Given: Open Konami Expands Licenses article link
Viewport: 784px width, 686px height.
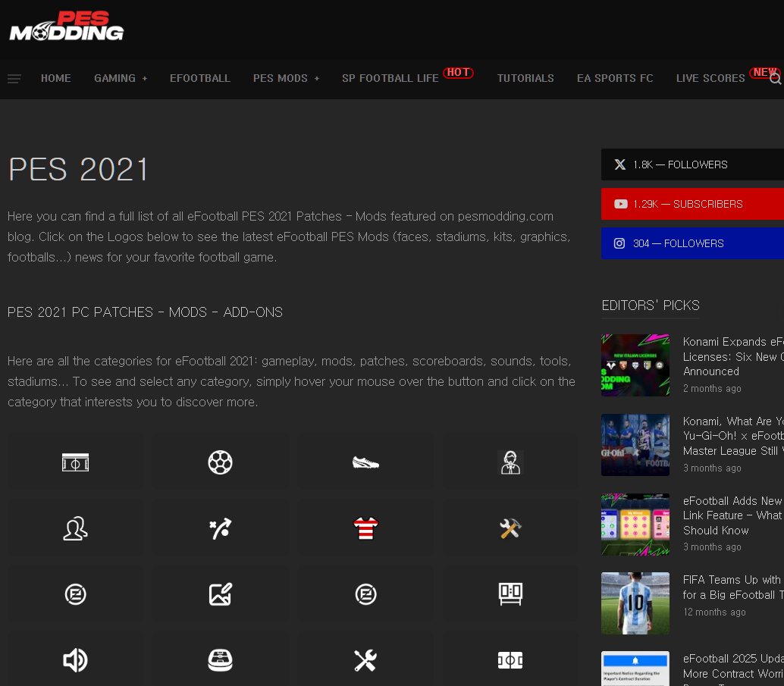Looking at the screenshot, I should click(x=733, y=356).
